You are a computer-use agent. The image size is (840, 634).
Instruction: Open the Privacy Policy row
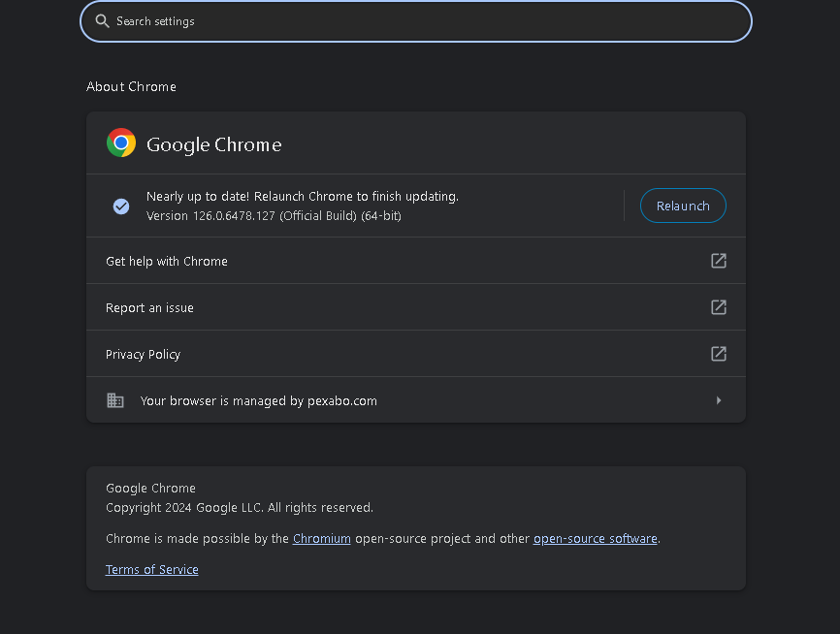[416, 354]
